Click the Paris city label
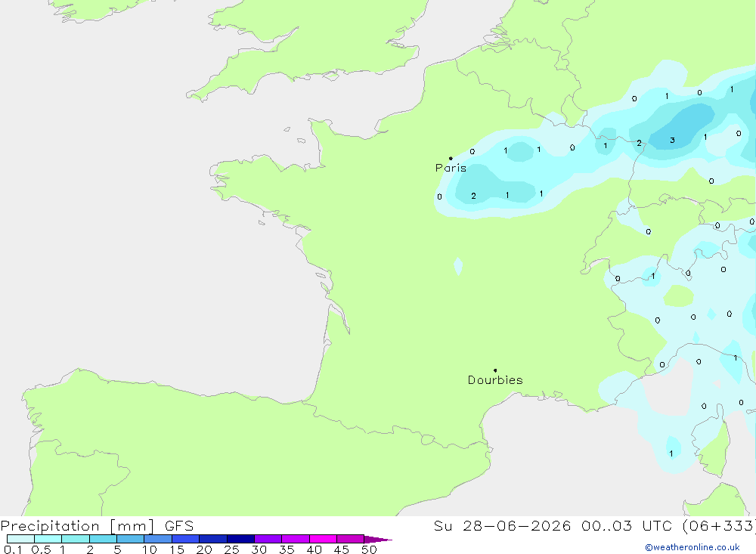This screenshot has height=554, width=756. tap(451, 168)
